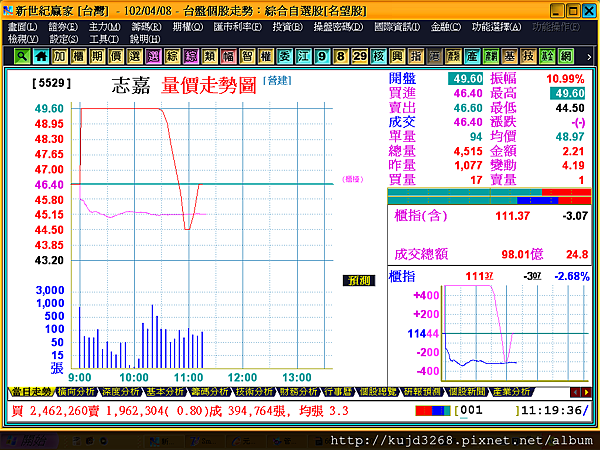Image resolution: width=600 pixels, height=450 pixels.
Task: Click the 權 toolbar icon
Action: click(x=266, y=56)
